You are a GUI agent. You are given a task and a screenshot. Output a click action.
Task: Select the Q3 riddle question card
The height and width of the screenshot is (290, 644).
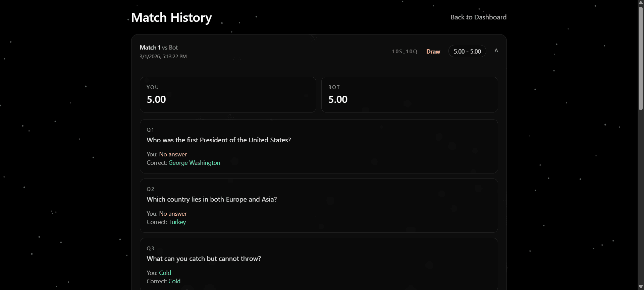click(x=204, y=259)
